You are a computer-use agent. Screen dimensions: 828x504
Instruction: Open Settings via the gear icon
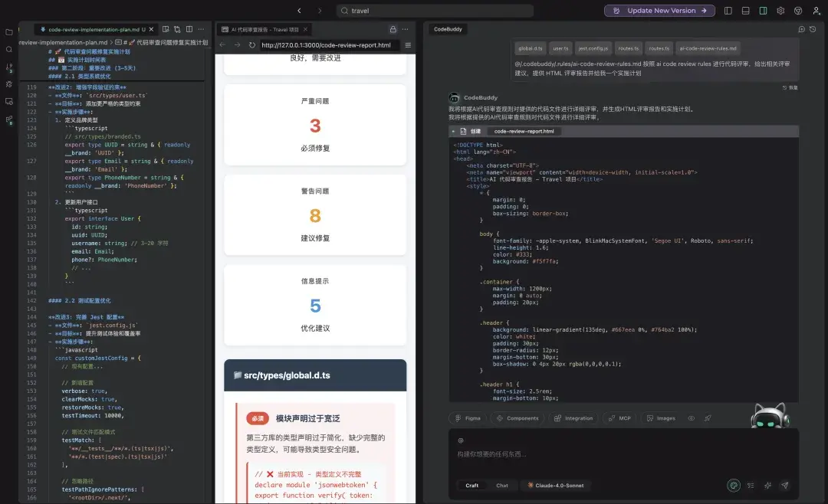click(x=780, y=11)
